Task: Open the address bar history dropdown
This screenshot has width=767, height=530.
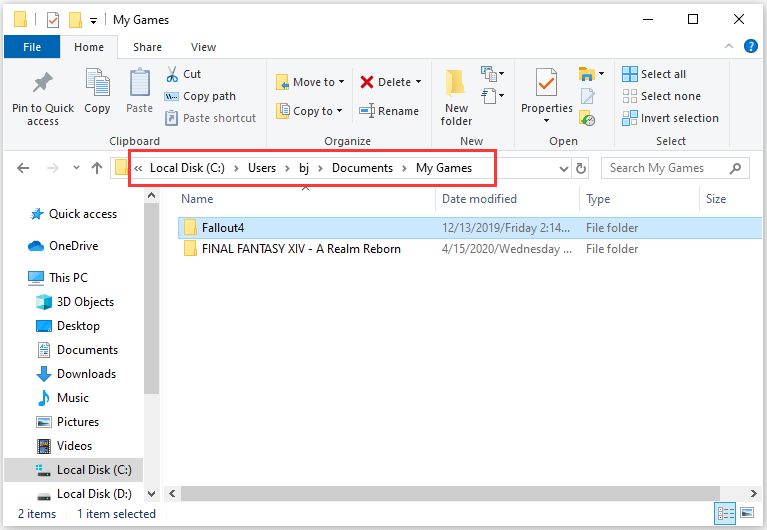Action: pyautogui.click(x=564, y=169)
